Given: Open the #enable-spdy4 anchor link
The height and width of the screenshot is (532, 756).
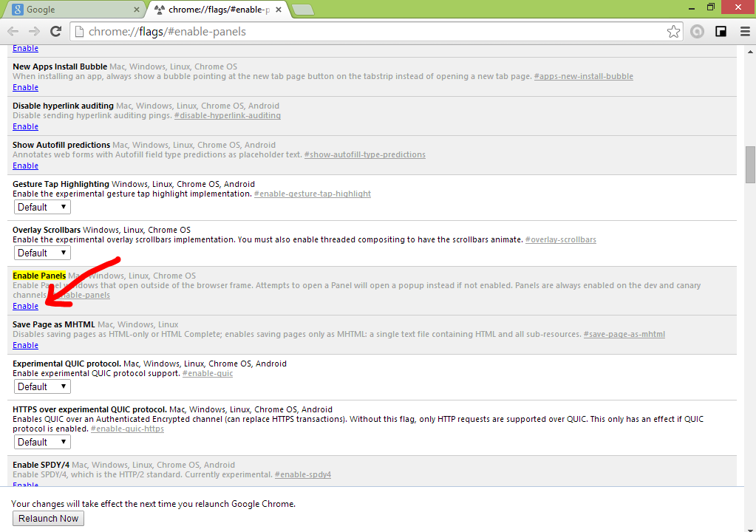Looking at the screenshot, I should [303, 474].
